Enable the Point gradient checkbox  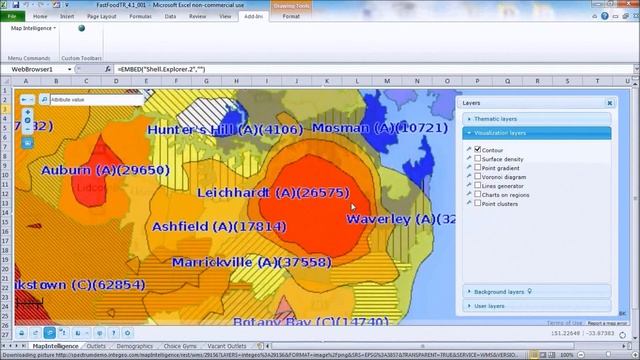[x=478, y=167]
